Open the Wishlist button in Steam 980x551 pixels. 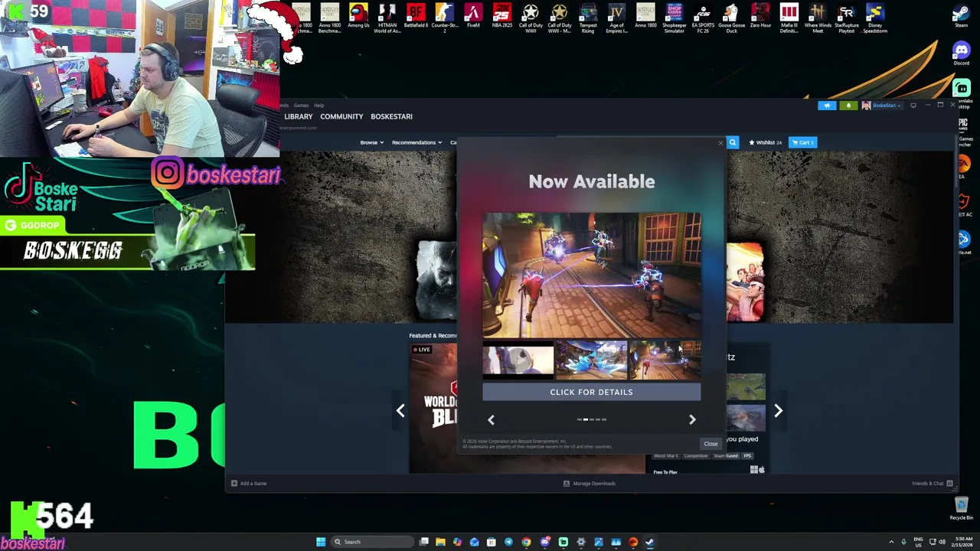click(x=766, y=142)
